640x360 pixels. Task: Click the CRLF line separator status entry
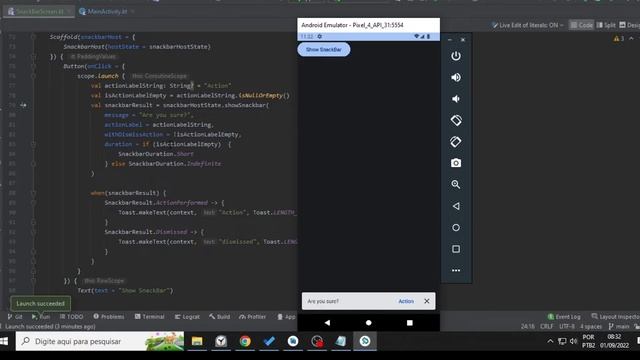click(547, 327)
